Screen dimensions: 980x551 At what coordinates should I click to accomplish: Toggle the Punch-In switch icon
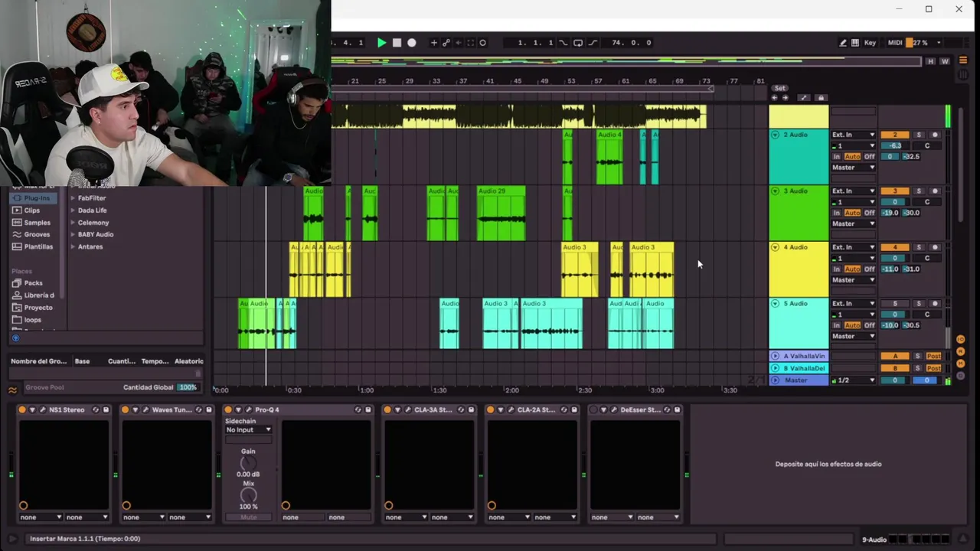[x=563, y=43]
